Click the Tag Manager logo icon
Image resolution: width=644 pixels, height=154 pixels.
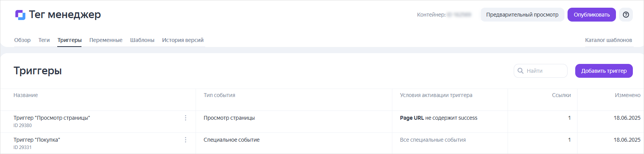(x=20, y=15)
